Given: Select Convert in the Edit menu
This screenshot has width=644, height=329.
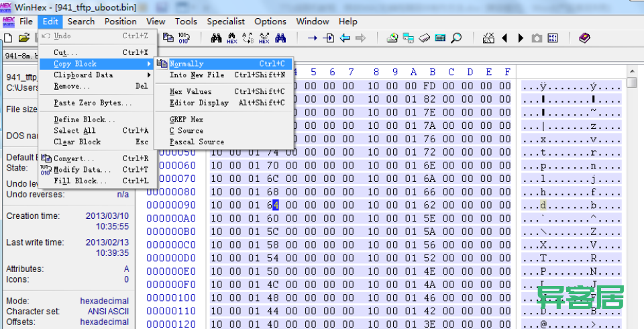Looking at the screenshot, I should pyautogui.click(x=98, y=158).
